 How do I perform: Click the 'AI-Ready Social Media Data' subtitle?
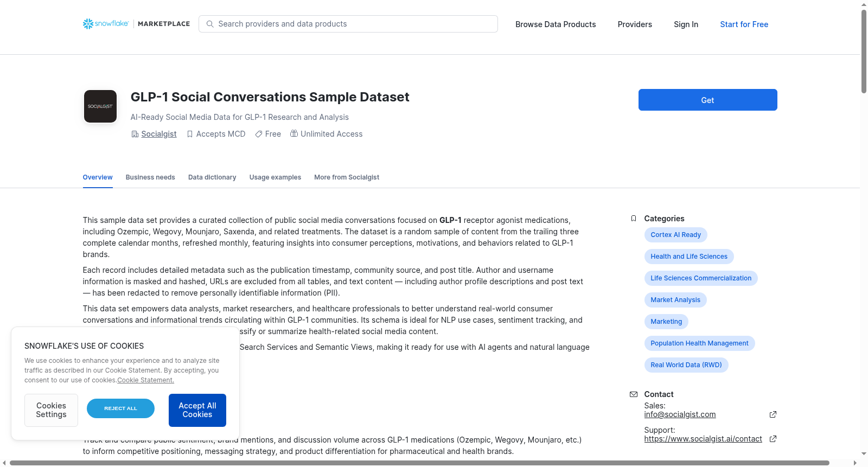[240, 117]
